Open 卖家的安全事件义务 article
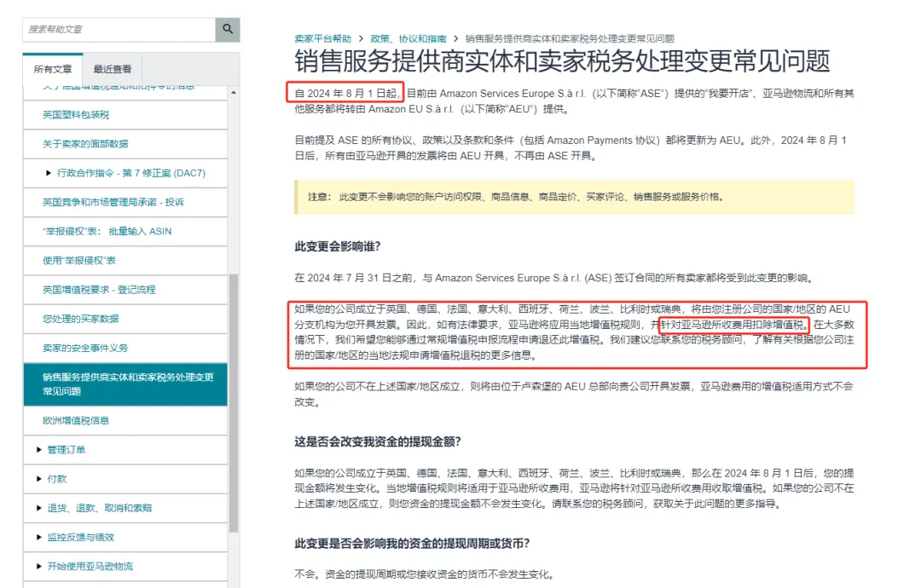The height and width of the screenshot is (588, 921). pos(85,348)
